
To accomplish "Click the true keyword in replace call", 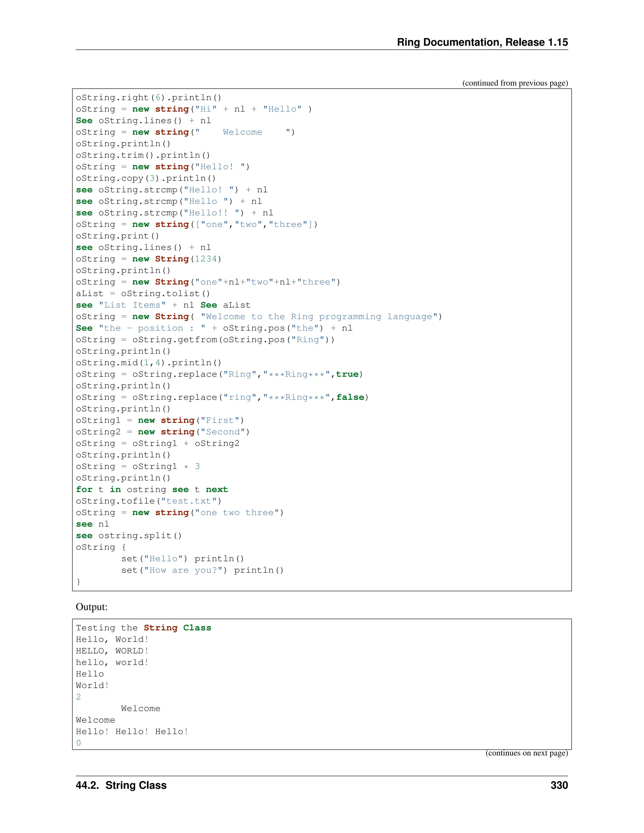I will [x=347, y=374].
